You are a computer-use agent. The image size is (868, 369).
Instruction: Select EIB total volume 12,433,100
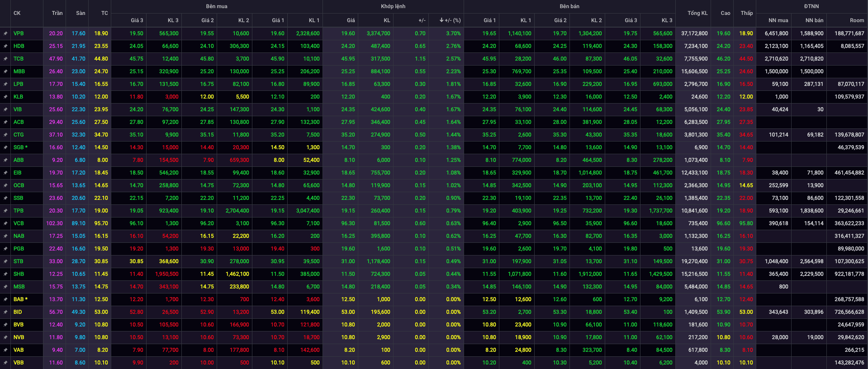[694, 173]
